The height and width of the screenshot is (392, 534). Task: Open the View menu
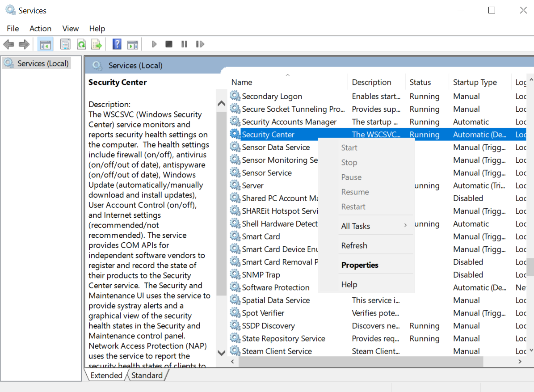71,29
